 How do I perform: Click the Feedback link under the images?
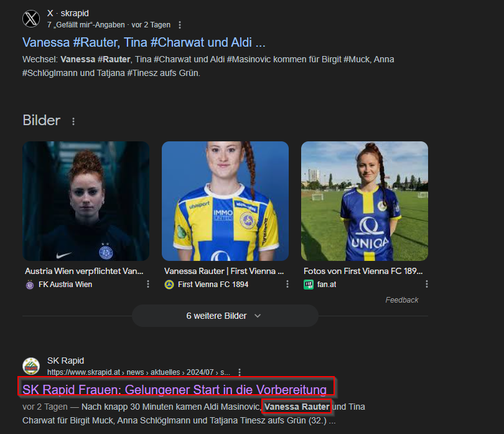pos(402,300)
